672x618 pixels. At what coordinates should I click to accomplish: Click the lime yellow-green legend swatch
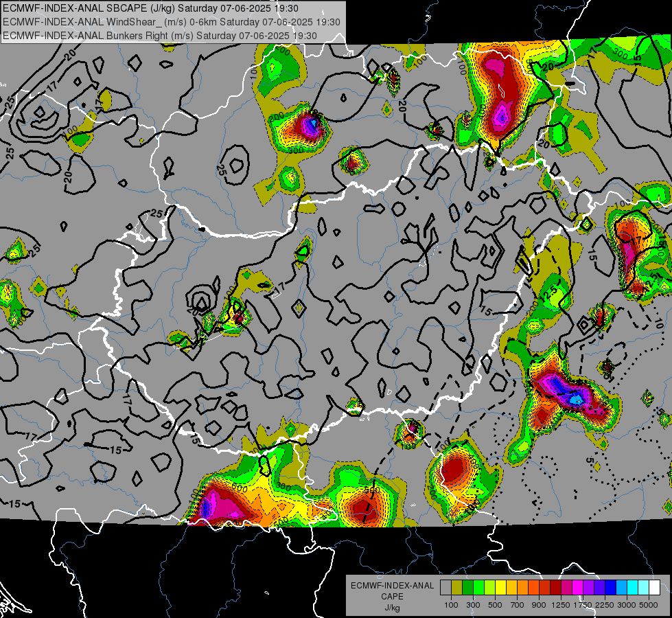489,588
